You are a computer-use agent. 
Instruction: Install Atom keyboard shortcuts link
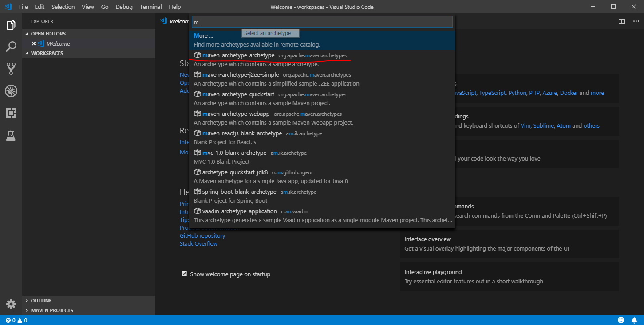point(564,125)
